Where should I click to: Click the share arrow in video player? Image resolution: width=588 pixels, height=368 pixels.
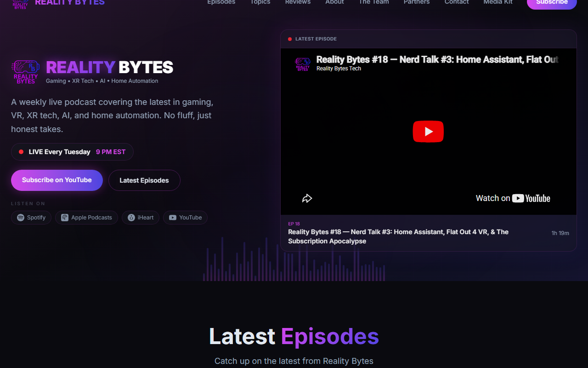307,198
